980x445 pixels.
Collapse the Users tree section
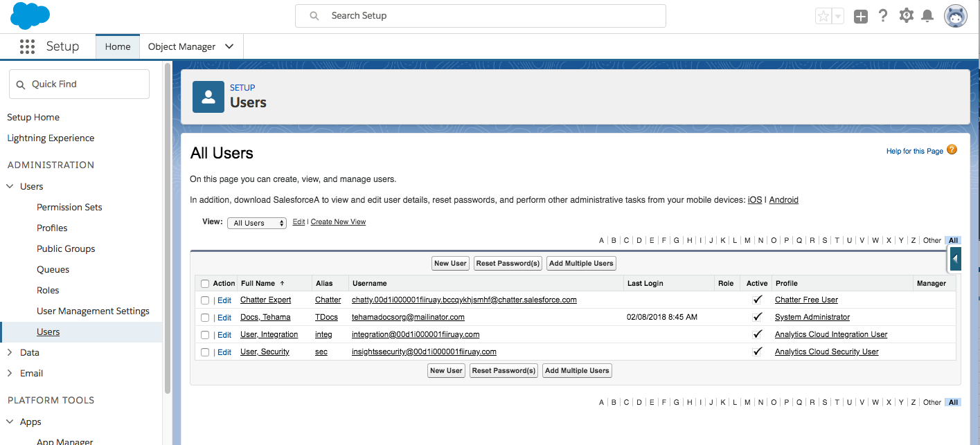10,186
